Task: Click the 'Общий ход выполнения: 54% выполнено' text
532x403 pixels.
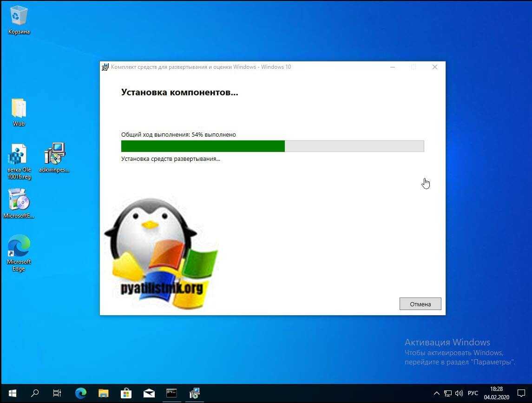Action: pos(178,134)
